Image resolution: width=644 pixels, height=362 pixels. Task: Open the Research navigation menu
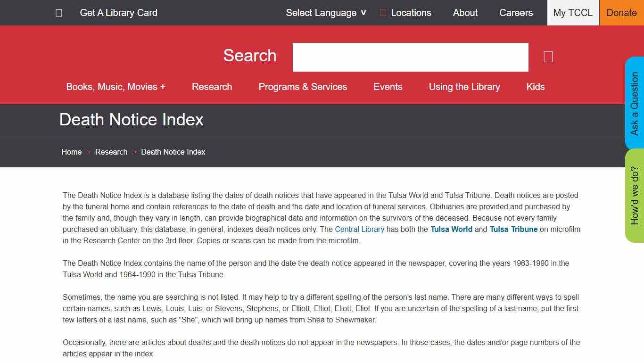212,87
